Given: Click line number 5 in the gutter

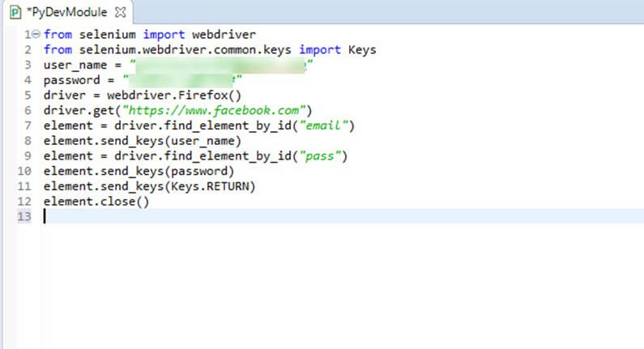Looking at the screenshot, I should [x=28, y=96].
